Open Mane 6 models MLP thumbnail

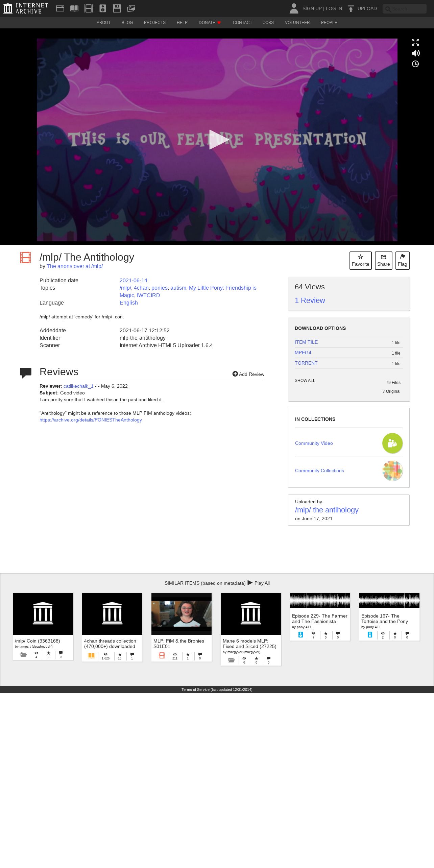[x=251, y=614]
